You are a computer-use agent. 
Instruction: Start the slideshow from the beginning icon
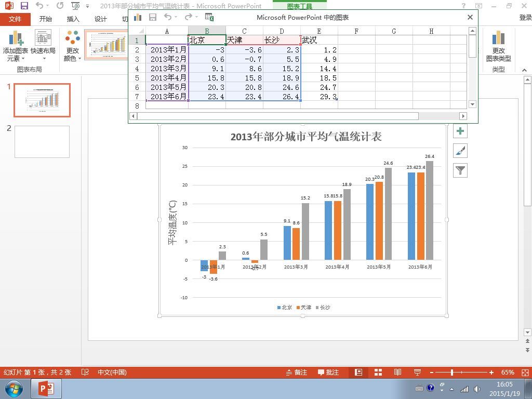[x=75, y=6]
